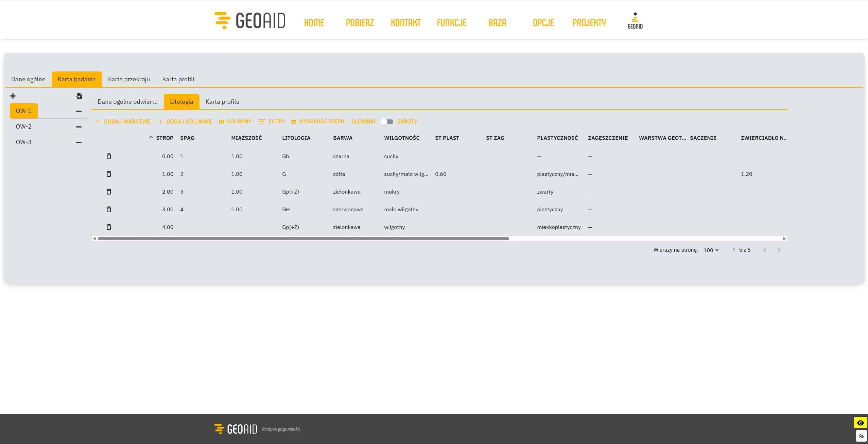Remove OW-3 with its minus icon
The image size is (868, 444).
(79, 142)
